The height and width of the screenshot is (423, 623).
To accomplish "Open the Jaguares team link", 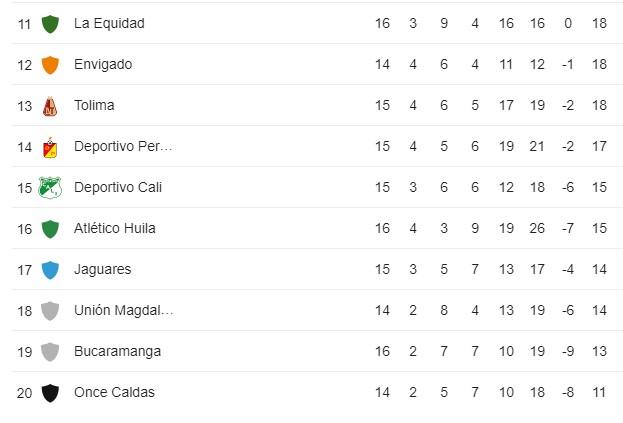I will 103,269.
